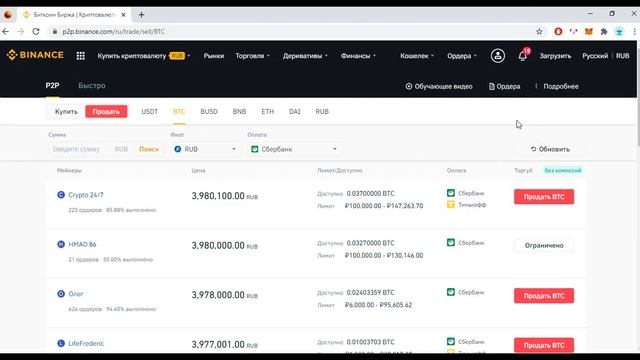Click HMAO 86 merchant avatar

(x=61, y=244)
